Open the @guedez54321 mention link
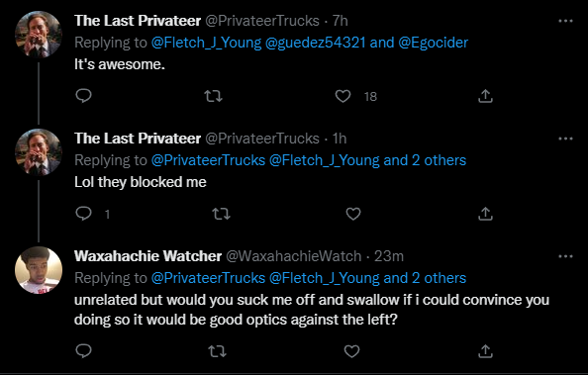Screen dimensions: 588x375 tap(316, 43)
